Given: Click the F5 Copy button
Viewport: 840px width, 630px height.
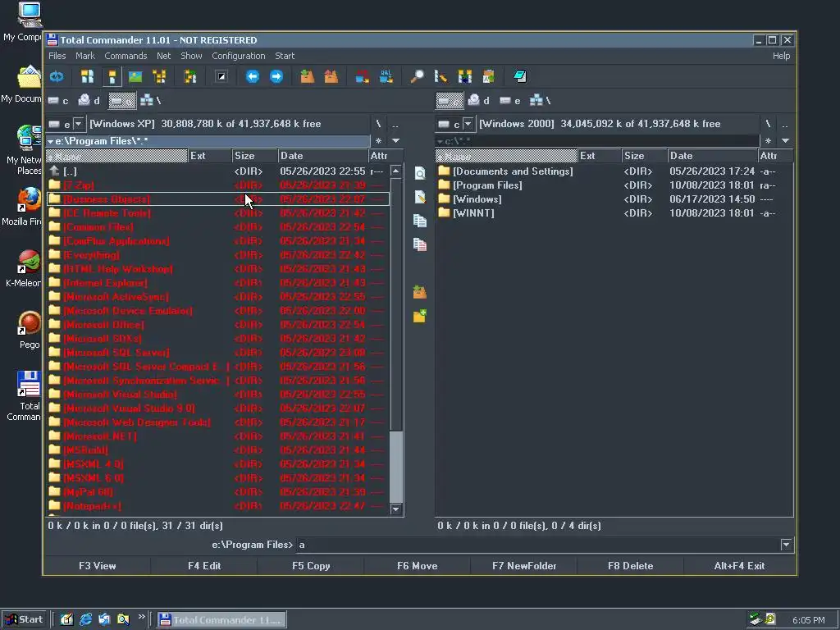Looking at the screenshot, I should [311, 566].
